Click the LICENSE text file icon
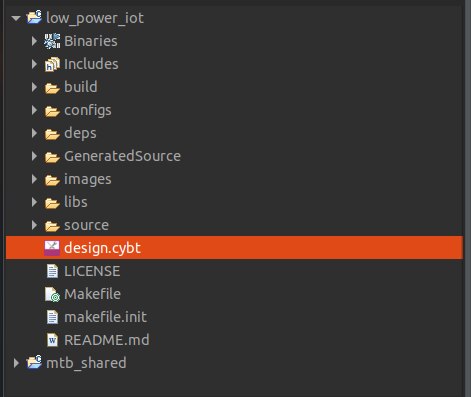471x397 pixels. pyautogui.click(x=52, y=271)
